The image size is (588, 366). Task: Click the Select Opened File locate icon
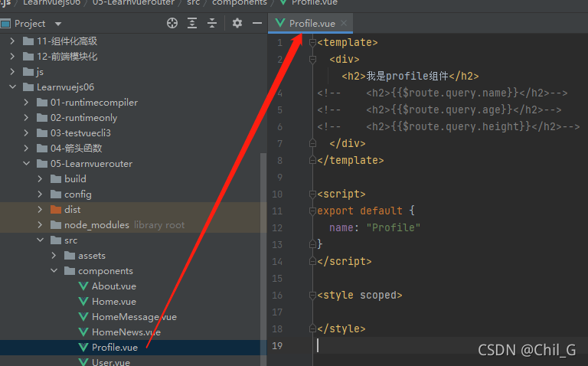point(172,23)
